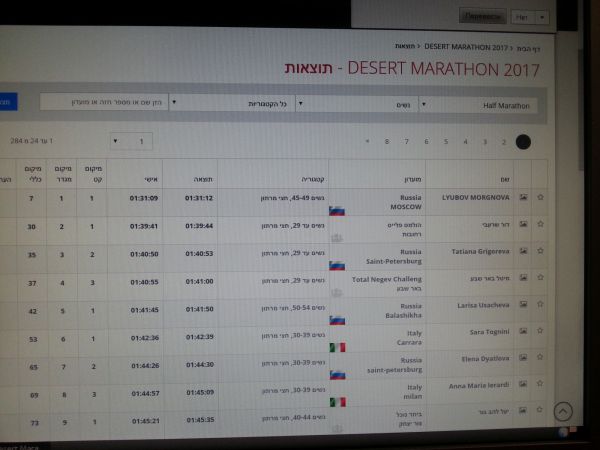Open photo icon for Anna Maria Ierardi
The image size is (600, 450).
[523, 384]
